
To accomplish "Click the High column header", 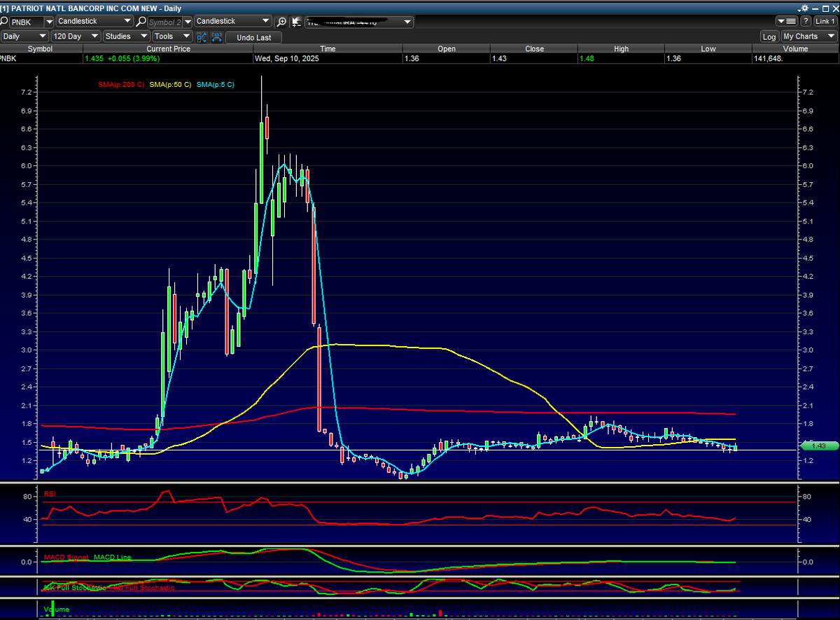I will point(621,49).
